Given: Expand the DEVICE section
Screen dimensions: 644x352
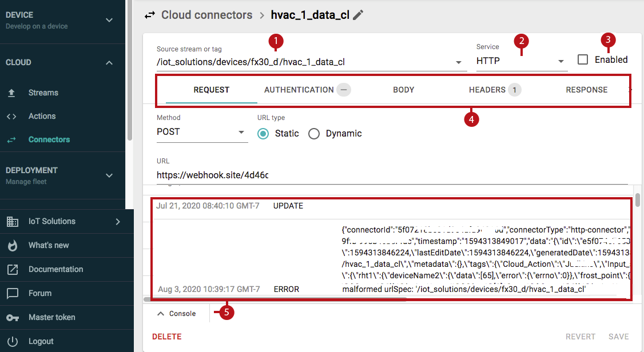Looking at the screenshot, I should (x=109, y=20).
